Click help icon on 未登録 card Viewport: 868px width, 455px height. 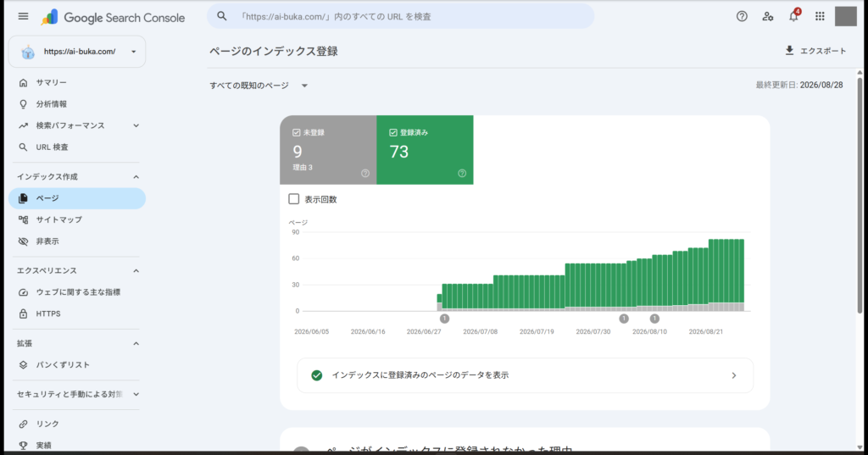365,173
